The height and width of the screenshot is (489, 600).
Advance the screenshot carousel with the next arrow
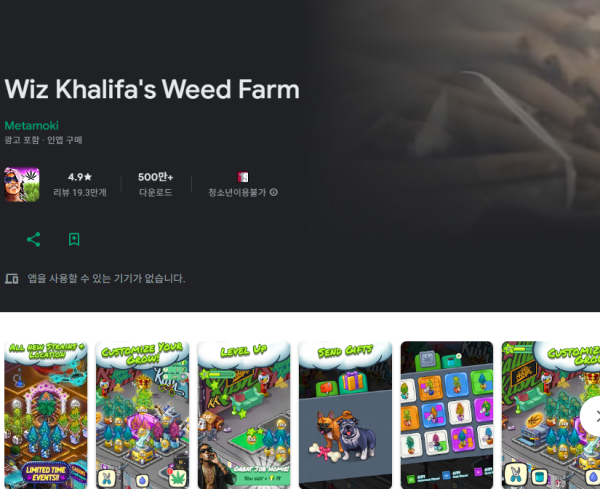[x=593, y=416]
